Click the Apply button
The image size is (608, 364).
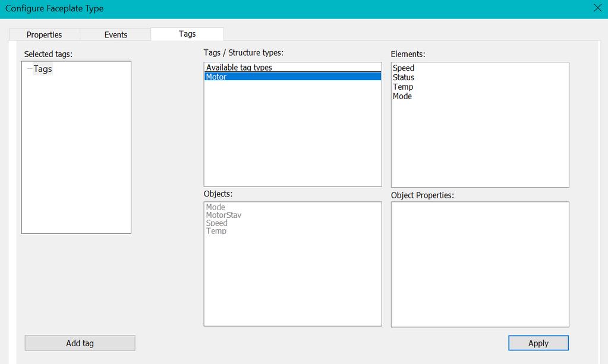(538, 343)
